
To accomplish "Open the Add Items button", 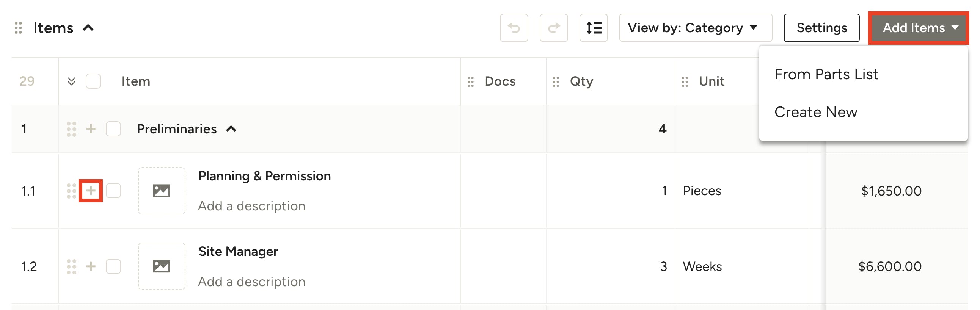I will point(918,27).
